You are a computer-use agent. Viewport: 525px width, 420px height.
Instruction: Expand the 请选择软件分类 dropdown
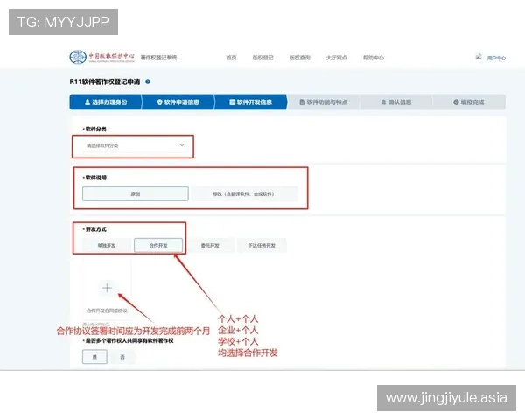click(x=136, y=145)
